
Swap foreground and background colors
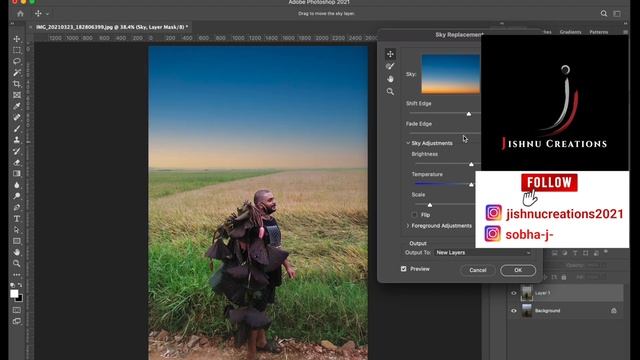click(x=20, y=285)
